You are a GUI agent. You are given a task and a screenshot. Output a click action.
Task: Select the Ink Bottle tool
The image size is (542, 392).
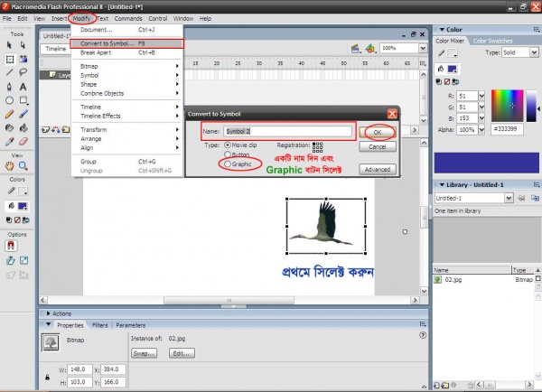(x=9, y=128)
